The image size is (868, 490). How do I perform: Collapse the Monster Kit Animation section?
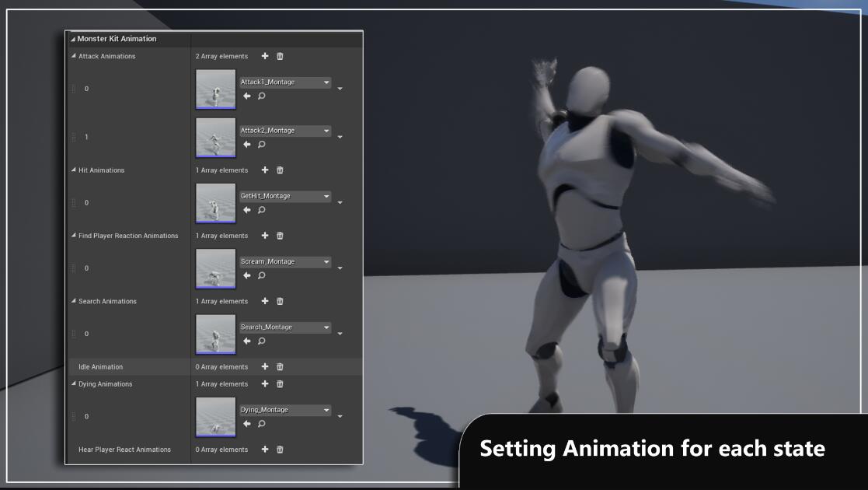73,39
